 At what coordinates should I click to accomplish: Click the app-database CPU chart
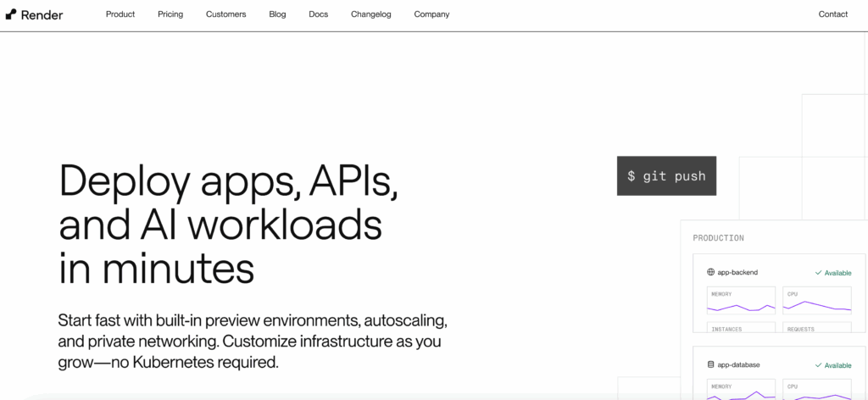[x=816, y=392]
